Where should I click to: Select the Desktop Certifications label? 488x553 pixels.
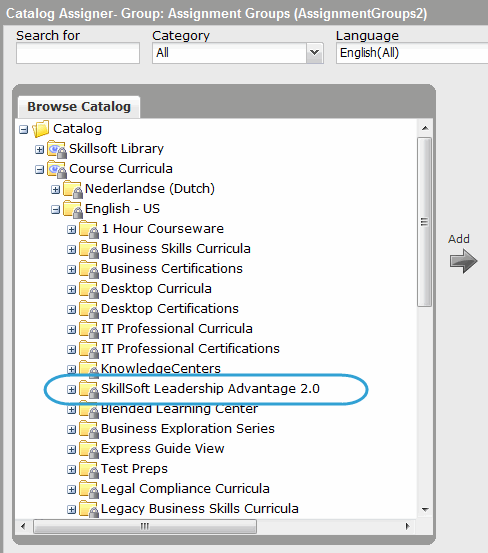click(x=170, y=309)
